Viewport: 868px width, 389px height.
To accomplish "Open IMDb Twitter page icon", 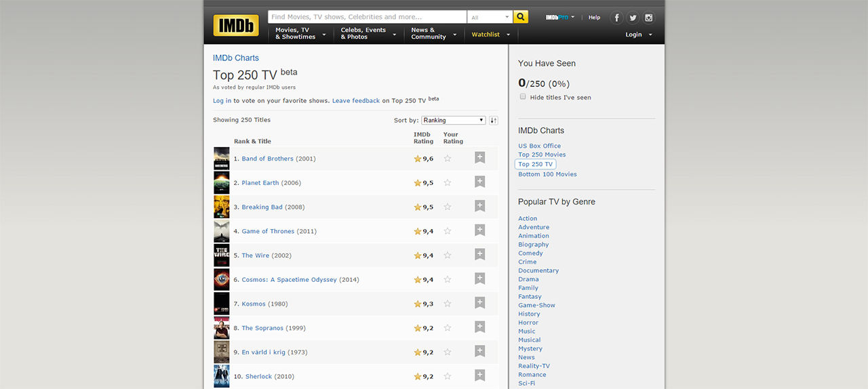I will point(633,18).
